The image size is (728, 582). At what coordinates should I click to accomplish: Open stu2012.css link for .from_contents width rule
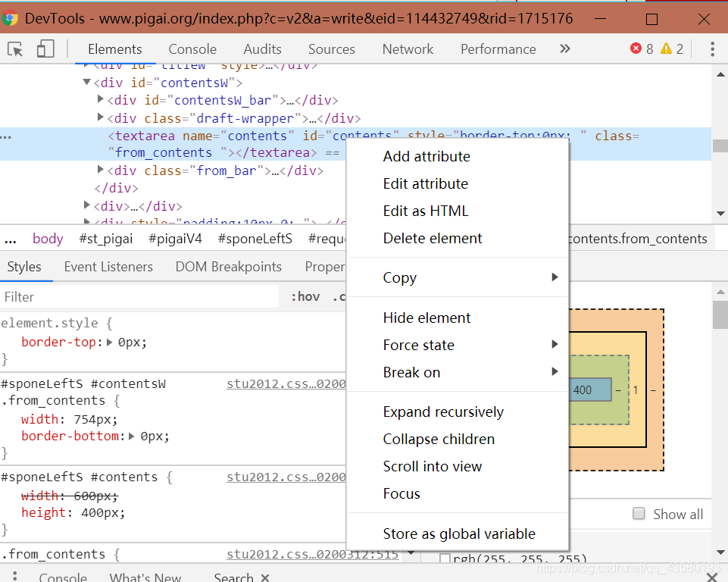(x=286, y=384)
